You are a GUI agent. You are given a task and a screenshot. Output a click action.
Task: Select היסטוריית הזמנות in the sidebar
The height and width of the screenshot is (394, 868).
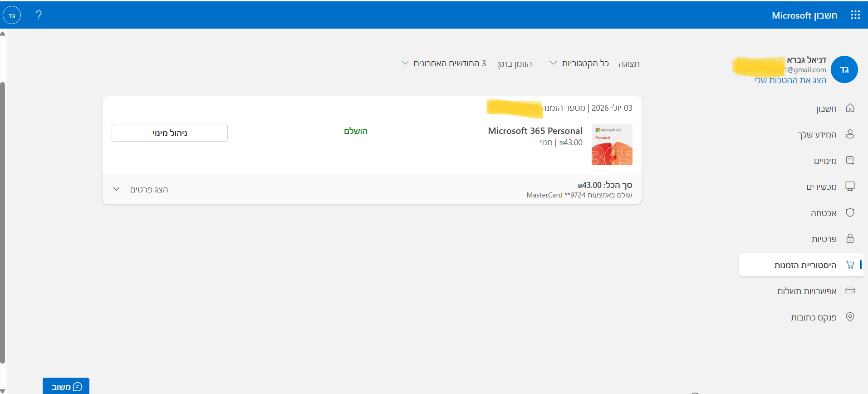[x=801, y=265]
